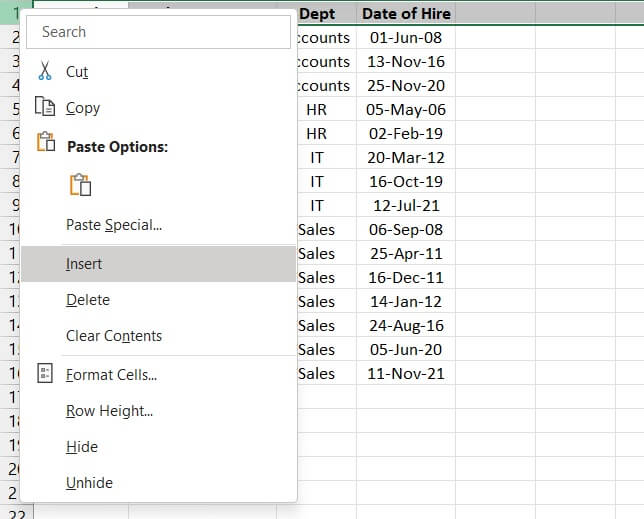The width and height of the screenshot is (644, 519).
Task: Select Clear Contents option
Action: [114, 336]
